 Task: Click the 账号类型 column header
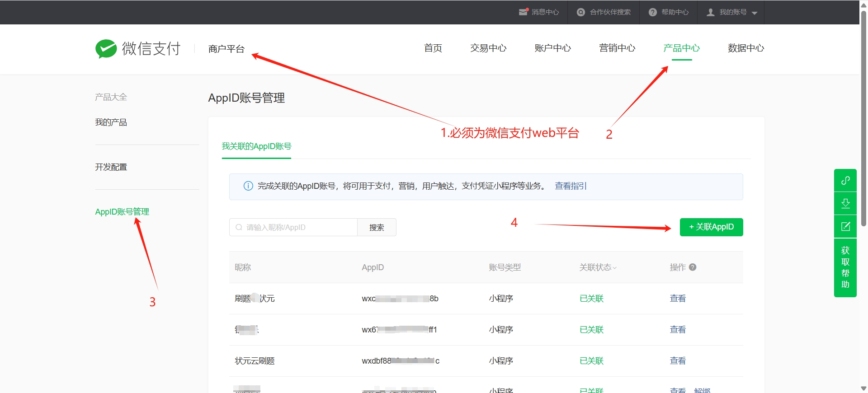pyautogui.click(x=505, y=267)
